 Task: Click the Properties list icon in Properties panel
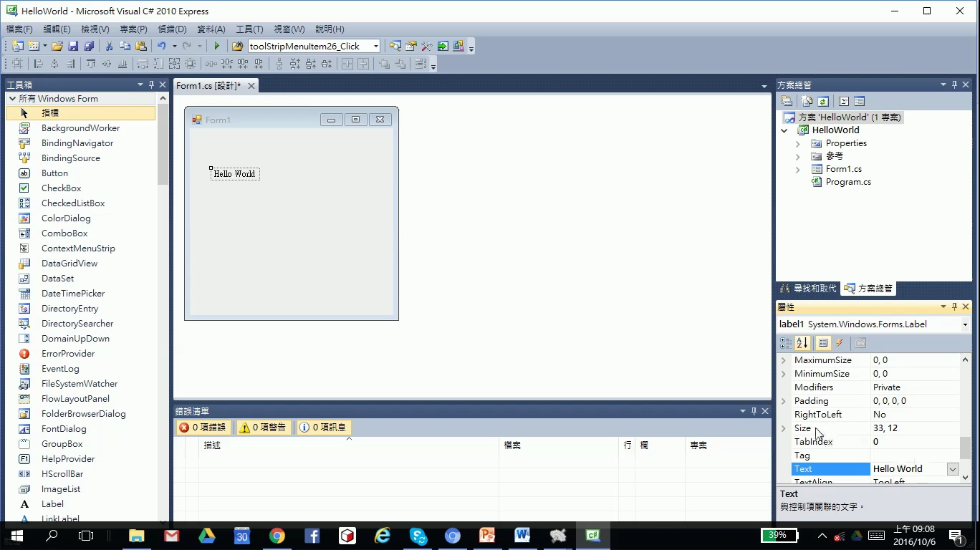click(823, 343)
